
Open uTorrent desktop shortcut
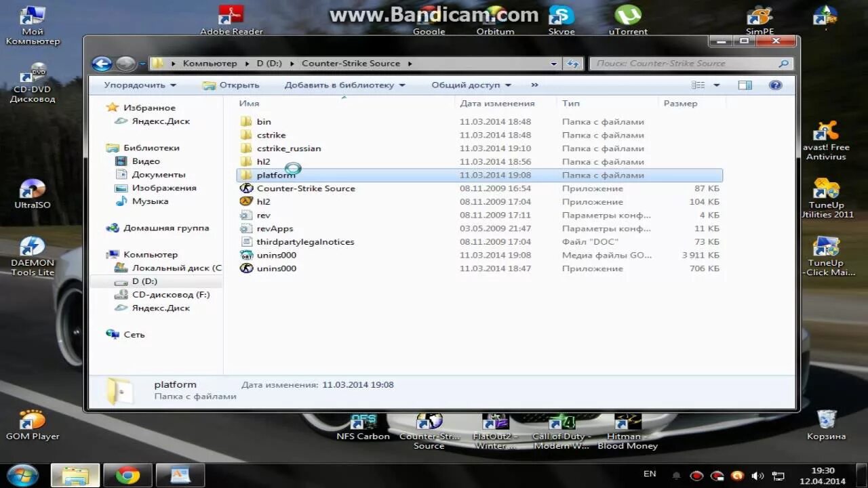click(x=628, y=20)
